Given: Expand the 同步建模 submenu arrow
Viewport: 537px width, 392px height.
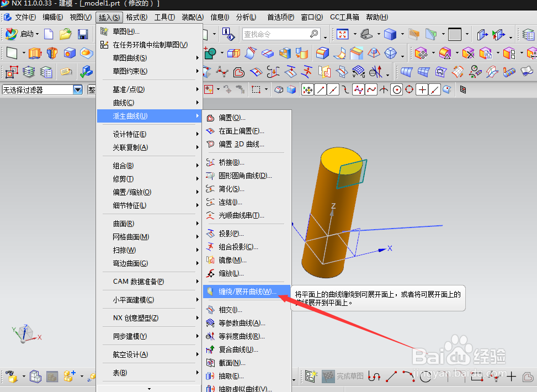Looking at the screenshot, I should click(197, 336).
